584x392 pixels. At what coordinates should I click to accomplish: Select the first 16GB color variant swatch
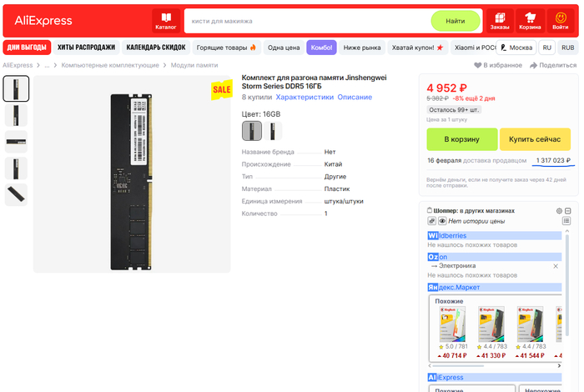251,131
